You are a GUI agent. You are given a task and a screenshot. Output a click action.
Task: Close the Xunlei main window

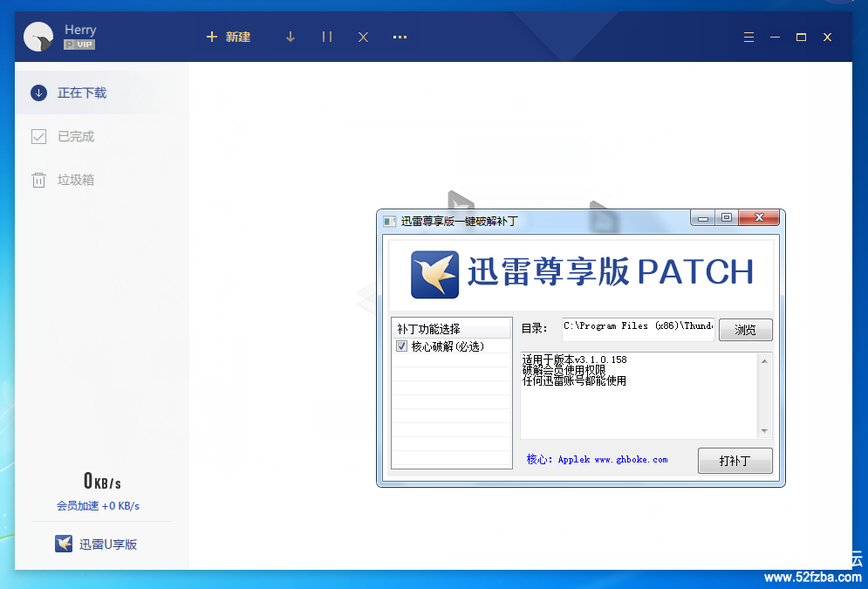(x=827, y=38)
